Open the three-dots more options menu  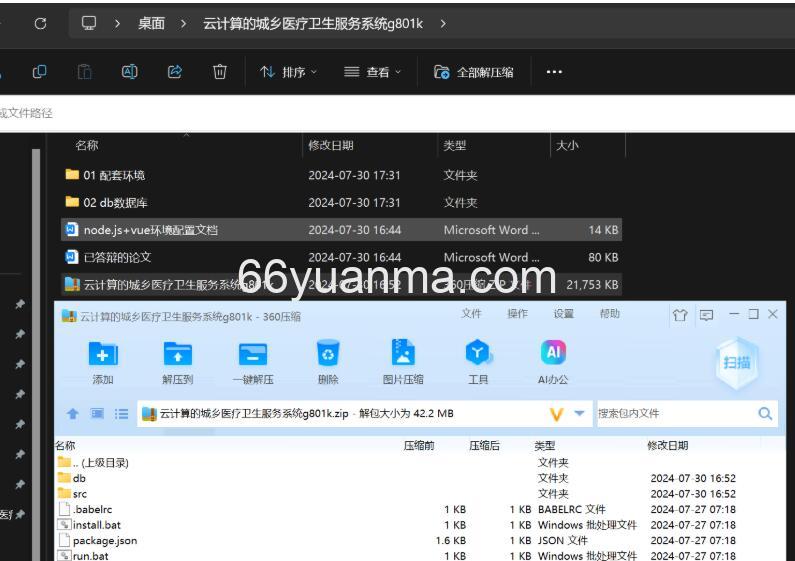[554, 72]
